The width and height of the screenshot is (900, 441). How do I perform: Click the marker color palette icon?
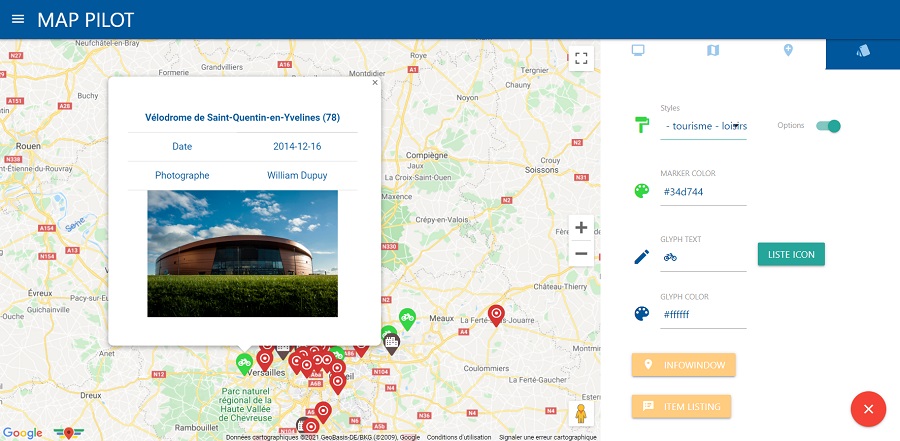641,191
